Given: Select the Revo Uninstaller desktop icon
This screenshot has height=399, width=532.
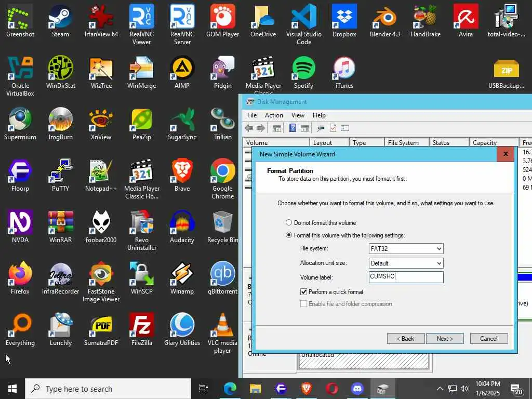Looking at the screenshot, I should 141,231.
